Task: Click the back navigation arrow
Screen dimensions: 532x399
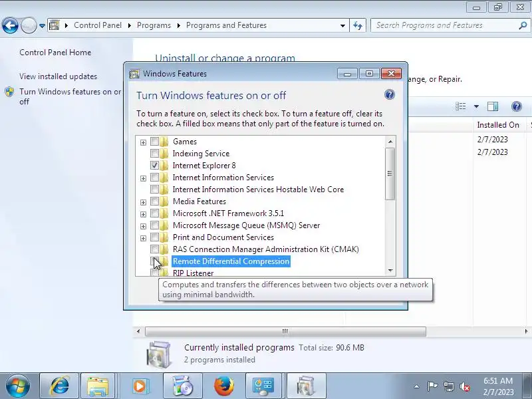Action: pyautogui.click(x=10, y=25)
